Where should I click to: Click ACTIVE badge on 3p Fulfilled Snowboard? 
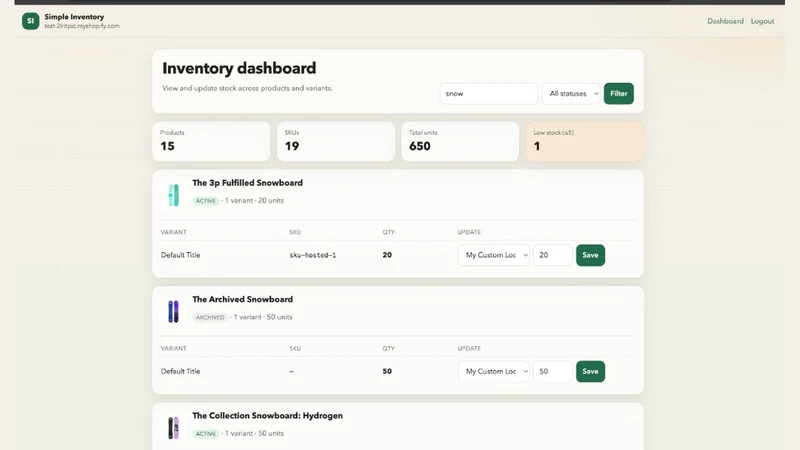coord(206,201)
